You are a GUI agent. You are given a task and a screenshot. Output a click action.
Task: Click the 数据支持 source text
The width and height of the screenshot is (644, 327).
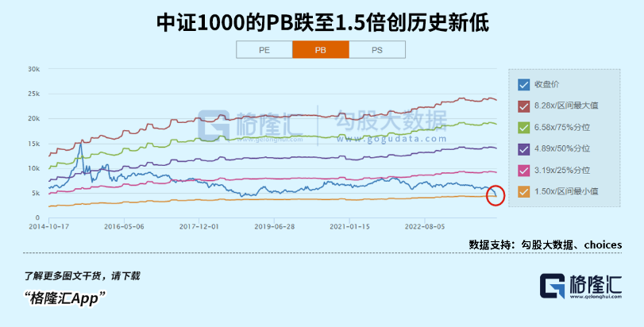545,244
